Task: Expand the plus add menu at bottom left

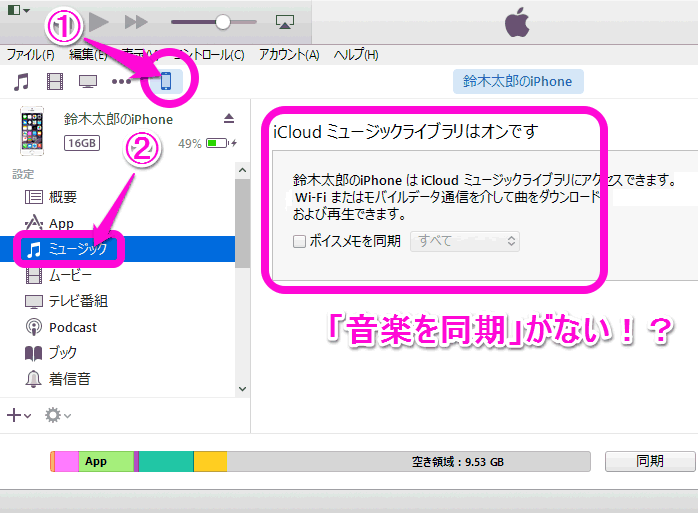Action: point(18,414)
